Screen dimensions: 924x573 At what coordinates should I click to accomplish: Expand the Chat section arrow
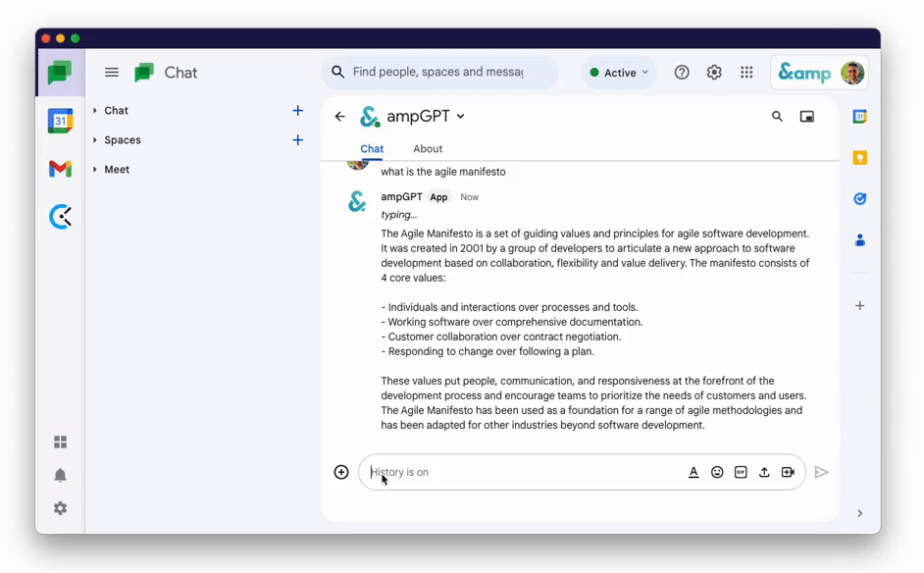[95, 110]
